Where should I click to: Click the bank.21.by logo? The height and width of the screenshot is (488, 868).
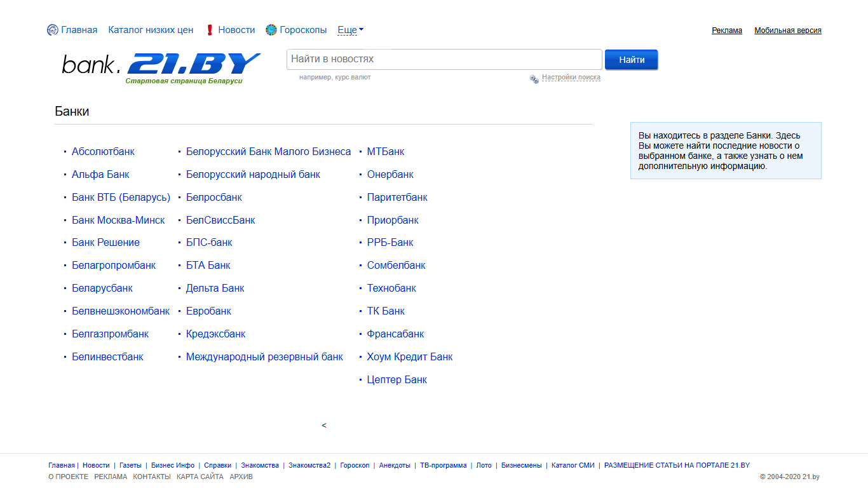click(161, 69)
